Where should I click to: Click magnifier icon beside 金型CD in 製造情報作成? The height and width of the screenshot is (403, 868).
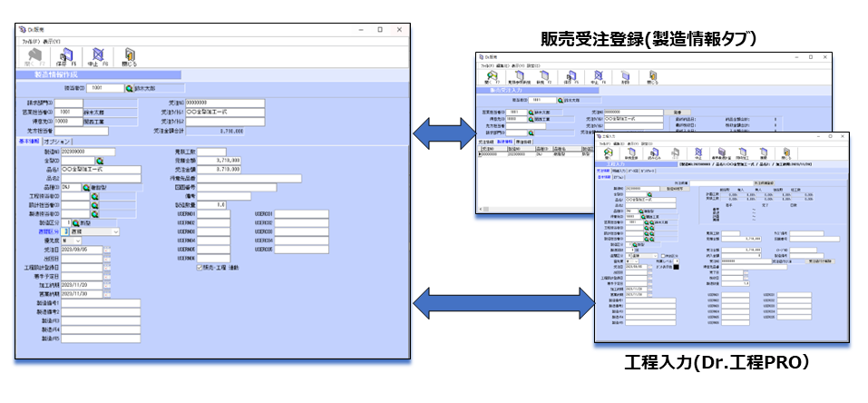click(x=100, y=161)
